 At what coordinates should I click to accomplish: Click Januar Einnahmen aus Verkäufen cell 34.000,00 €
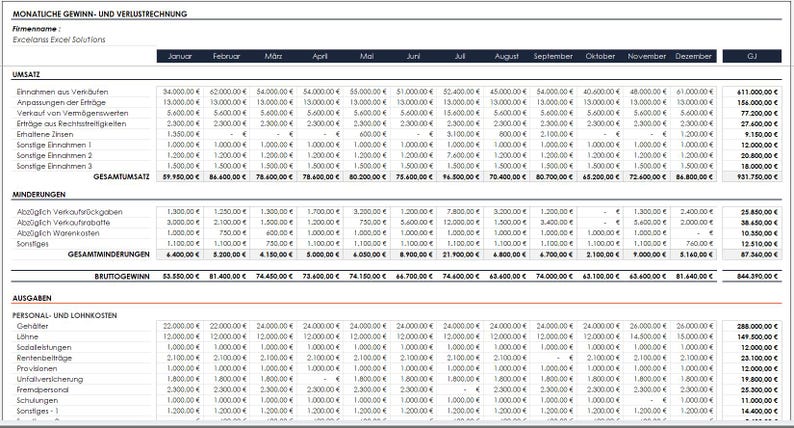click(x=180, y=92)
